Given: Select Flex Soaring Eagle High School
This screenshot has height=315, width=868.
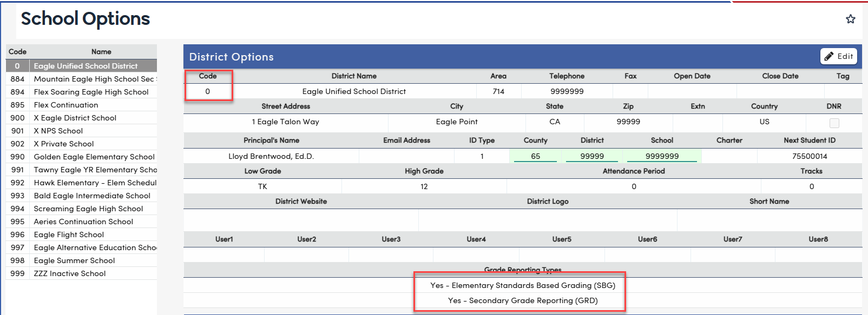Looking at the screenshot, I should [81, 92].
